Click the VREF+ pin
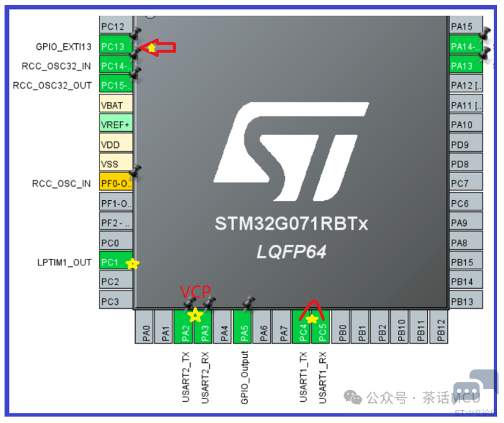Screen dimensions: 504x423 pyautogui.click(x=116, y=123)
